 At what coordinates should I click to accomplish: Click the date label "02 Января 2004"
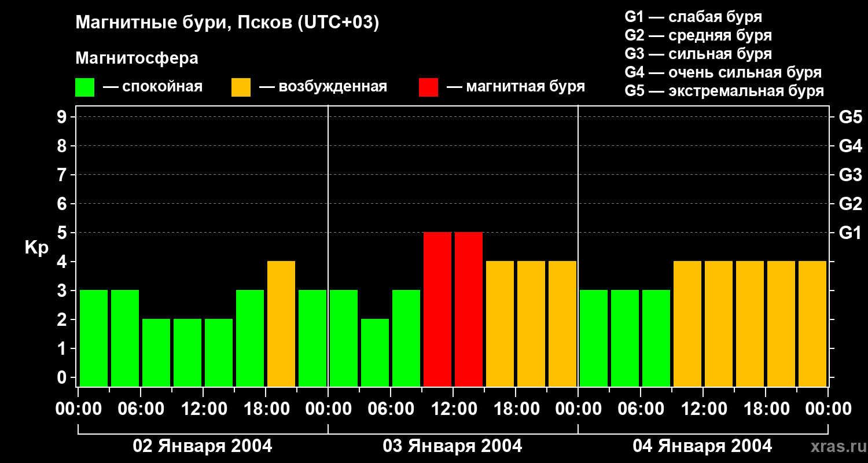coord(203,446)
